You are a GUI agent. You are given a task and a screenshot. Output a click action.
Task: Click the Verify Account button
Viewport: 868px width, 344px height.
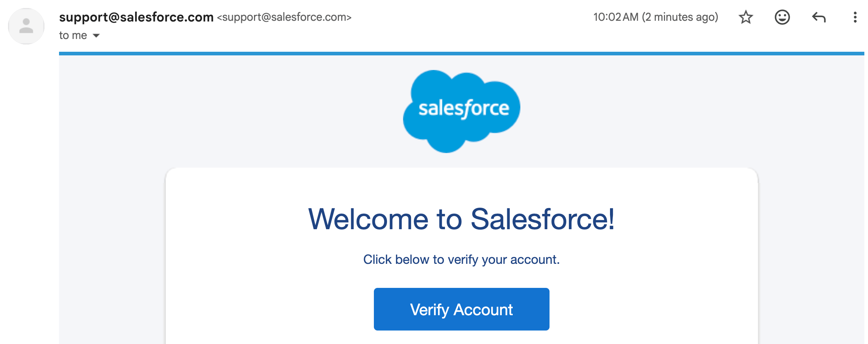pos(461,309)
